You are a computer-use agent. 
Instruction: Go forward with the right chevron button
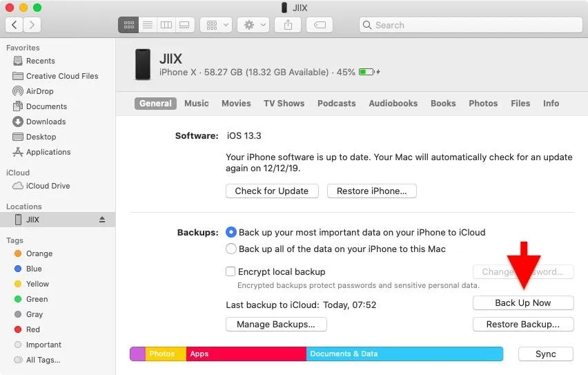point(32,25)
